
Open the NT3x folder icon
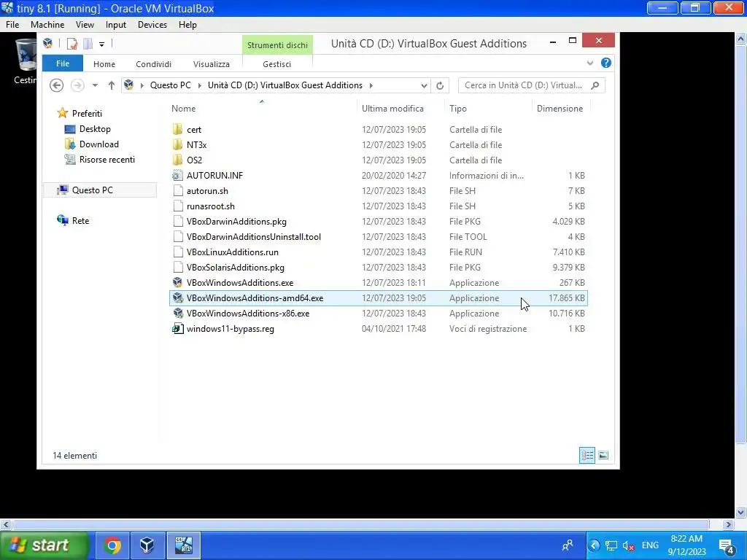(x=178, y=145)
